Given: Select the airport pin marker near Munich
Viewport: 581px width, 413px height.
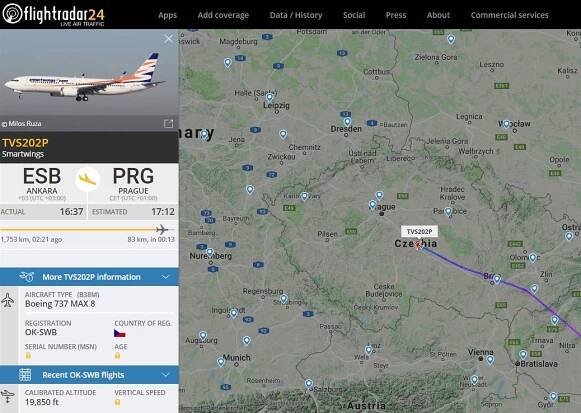Looking at the screenshot, I should point(221,362).
